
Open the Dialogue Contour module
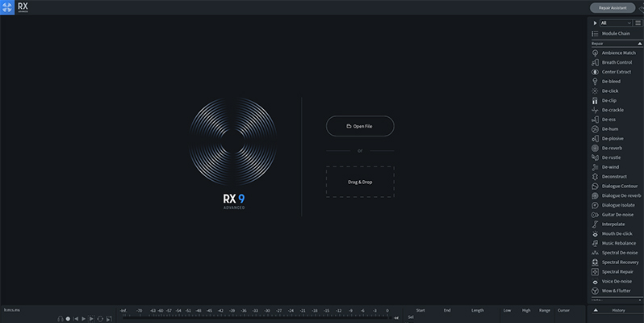coord(615,187)
